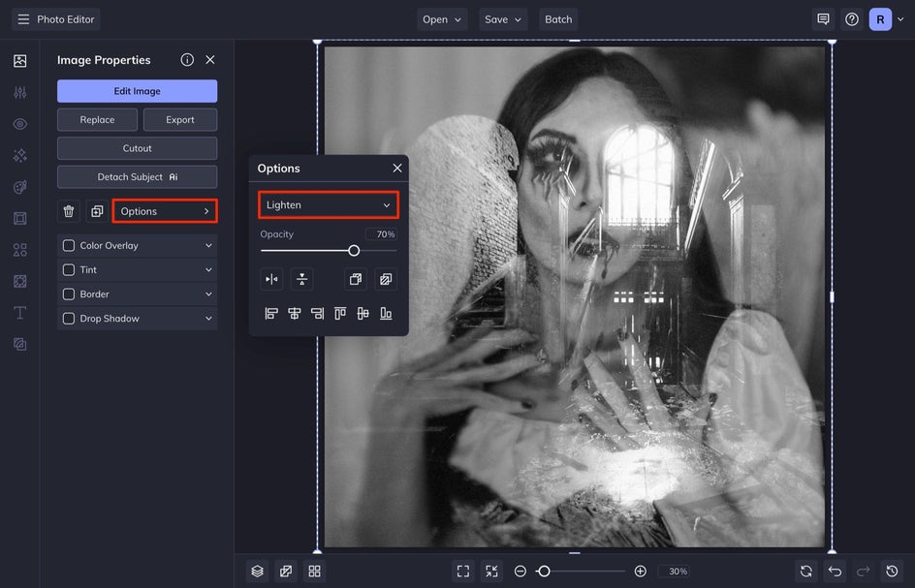Click the flip vertical icon in Options
Screen dimensions: 915x588
coord(302,280)
